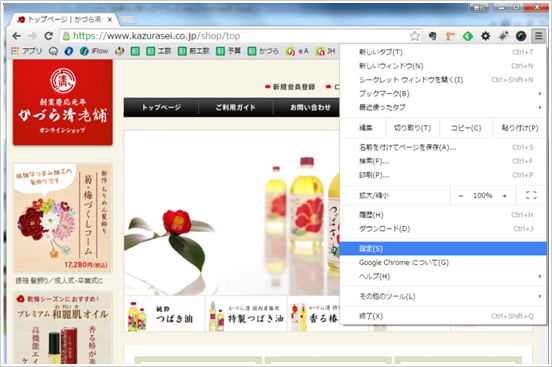The width and height of the screenshot is (552, 367).
Task: Expand the ヘルプ(H) submenu
Action: (x=443, y=276)
